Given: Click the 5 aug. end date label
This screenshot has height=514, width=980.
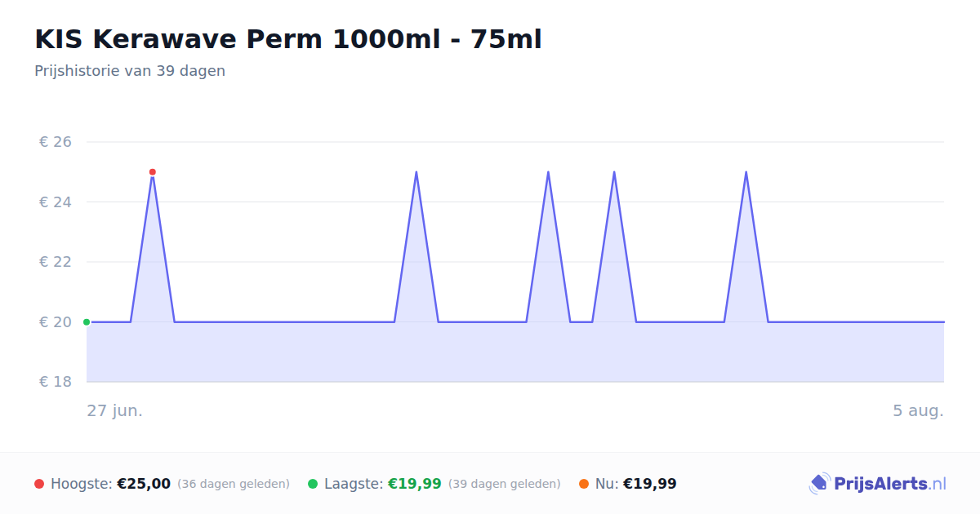Looking at the screenshot, I should tap(918, 410).
